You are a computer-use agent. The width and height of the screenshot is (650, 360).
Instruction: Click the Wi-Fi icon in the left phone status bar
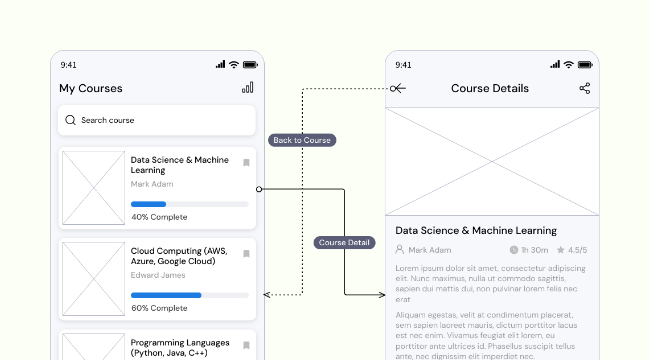pyautogui.click(x=234, y=64)
